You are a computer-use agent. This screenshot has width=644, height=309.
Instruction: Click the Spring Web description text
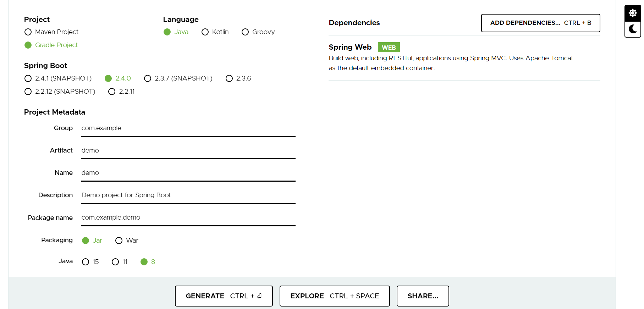[x=451, y=63]
